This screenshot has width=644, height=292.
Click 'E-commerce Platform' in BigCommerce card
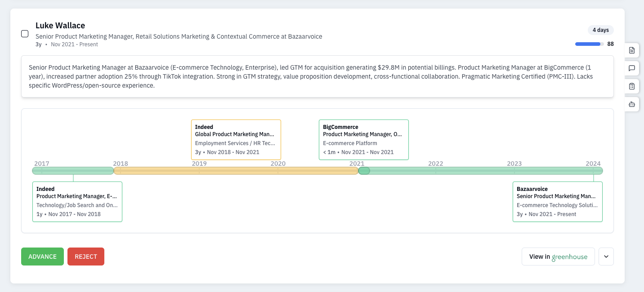pyautogui.click(x=350, y=143)
